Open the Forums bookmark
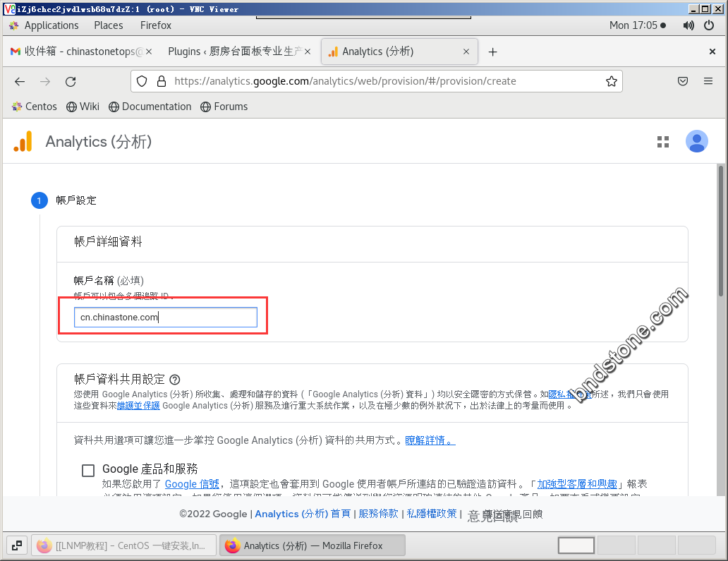728x561 pixels. click(224, 107)
